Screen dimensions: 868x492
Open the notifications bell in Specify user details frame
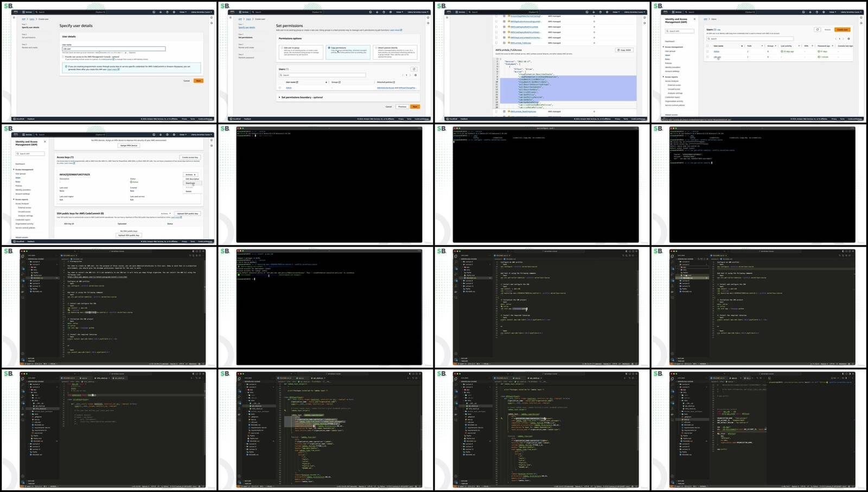[161, 12]
